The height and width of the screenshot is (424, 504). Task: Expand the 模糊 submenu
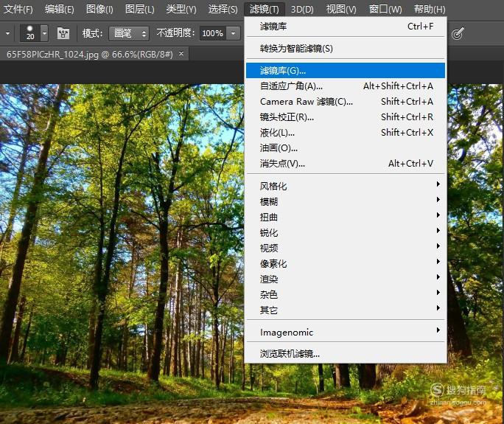pyautogui.click(x=346, y=201)
